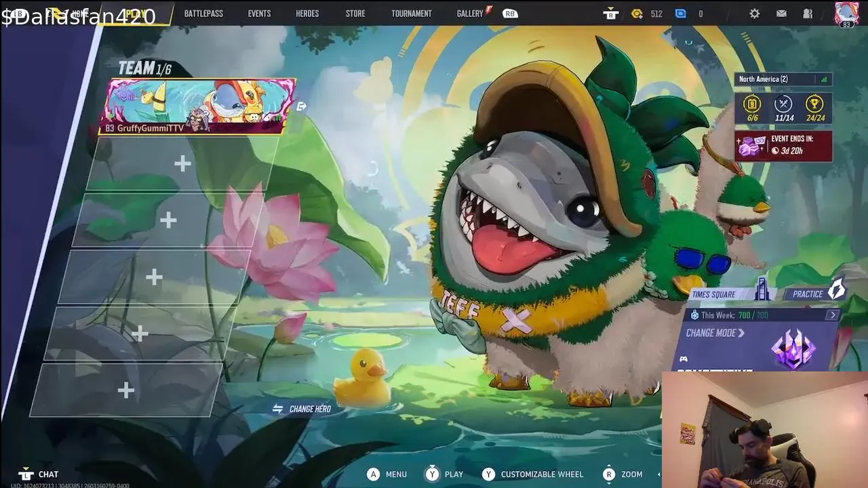Click the controller icon in mode panel
Screen dimensions: 868x488
coord(684,359)
